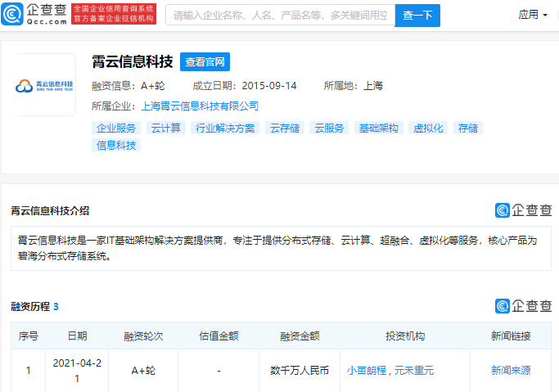Click the company introduction paragraph
559x392 pixels.
[x=281, y=248]
